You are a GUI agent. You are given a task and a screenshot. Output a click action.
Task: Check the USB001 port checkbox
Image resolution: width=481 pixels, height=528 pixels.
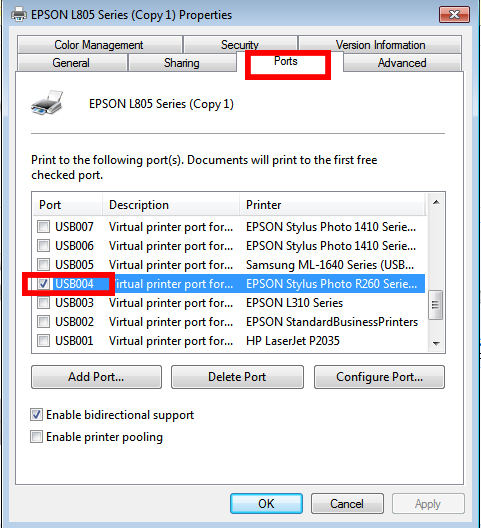[x=43, y=340]
